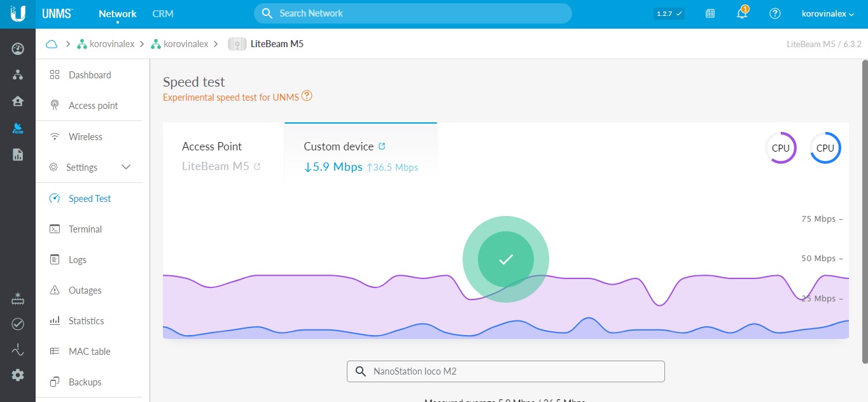The image size is (868, 402).
Task: Open the settings gear in left rail
Action: coord(18,375)
